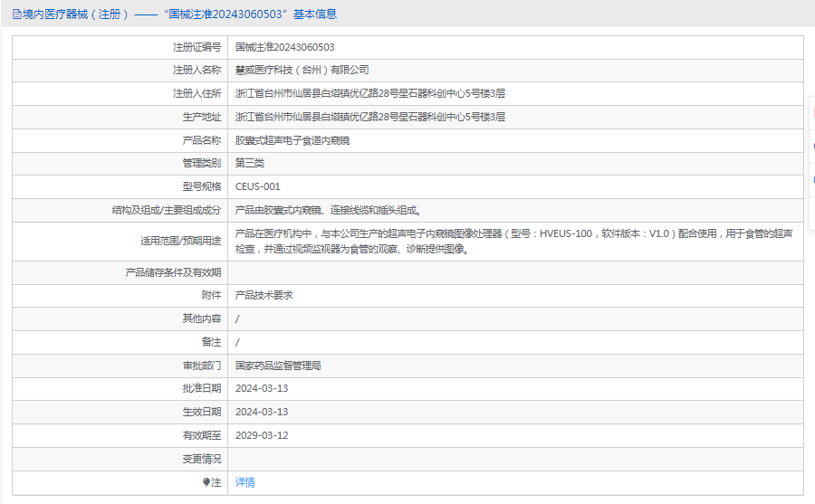Click the 生效日期 label
The image size is (815, 504).
202,412
